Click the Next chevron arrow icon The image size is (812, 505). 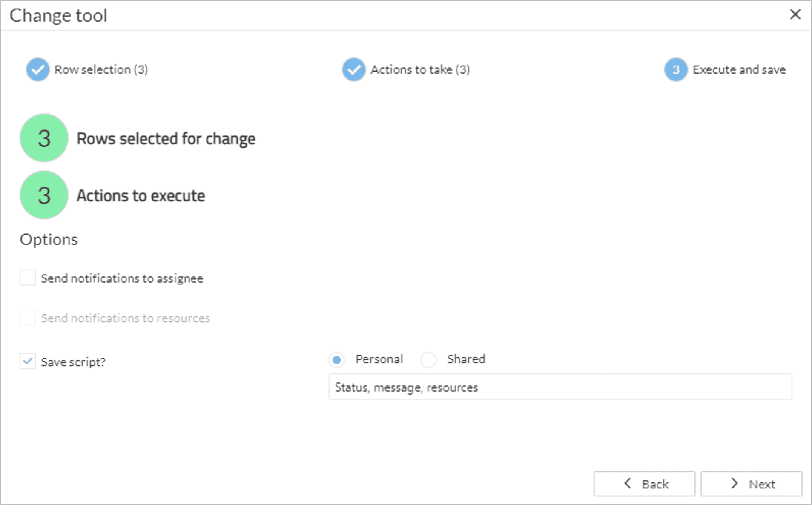point(734,483)
